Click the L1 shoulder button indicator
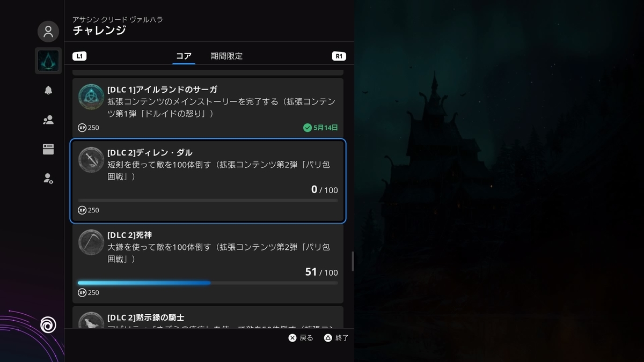The width and height of the screenshot is (644, 362). (x=79, y=56)
